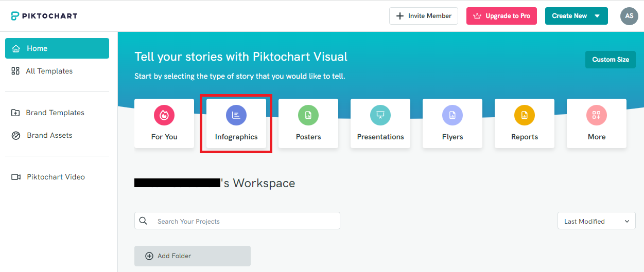Click the Piktochart Video camera icon
Screen dimensions: 644x272
tap(16, 177)
